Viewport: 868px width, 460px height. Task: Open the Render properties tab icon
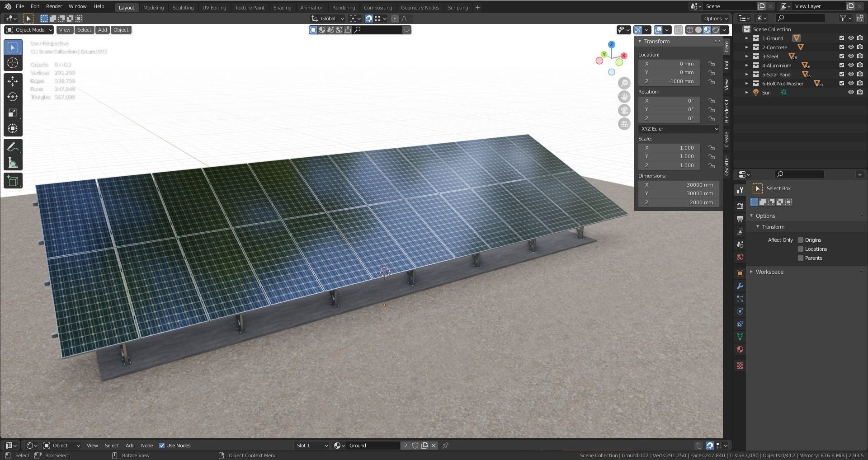[740, 206]
